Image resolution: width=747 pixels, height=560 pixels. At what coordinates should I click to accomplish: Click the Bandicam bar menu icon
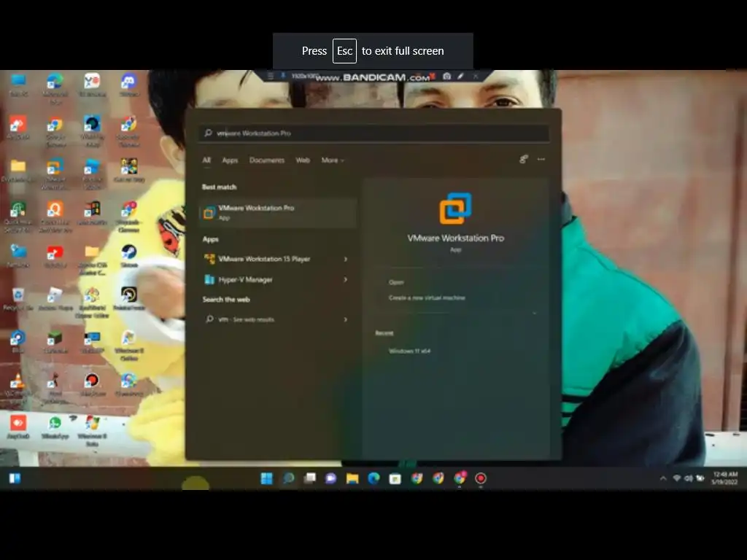270,76
